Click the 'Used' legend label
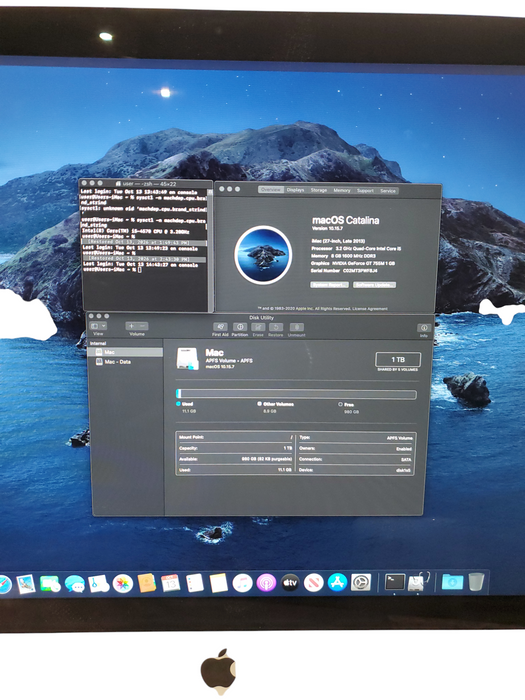The image size is (525, 700). point(188,404)
